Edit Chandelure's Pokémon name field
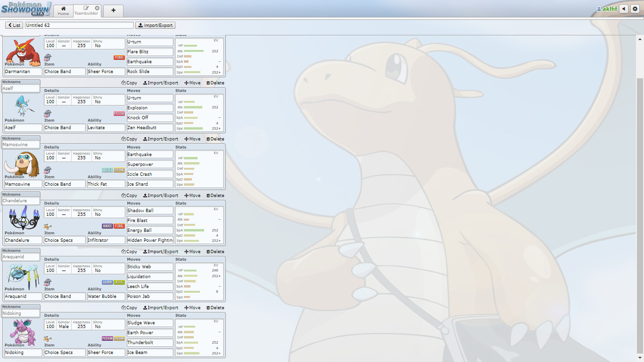 point(23,240)
